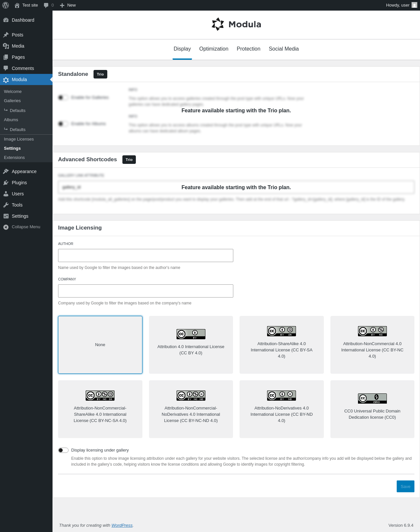Click the Tools wrench icon
420x532 pixels.
point(6,205)
